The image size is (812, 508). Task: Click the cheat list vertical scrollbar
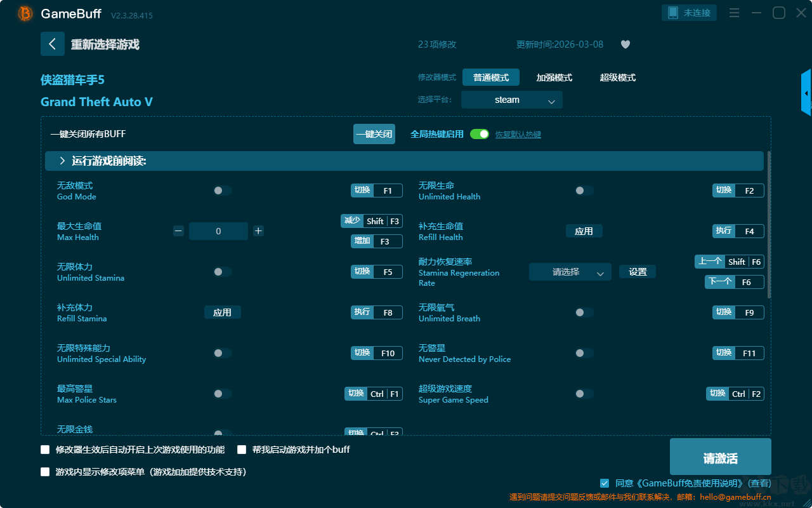(x=769, y=225)
